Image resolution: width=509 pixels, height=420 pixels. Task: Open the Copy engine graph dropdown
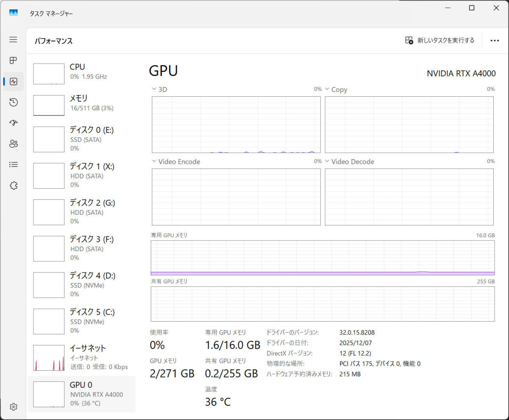click(336, 90)
